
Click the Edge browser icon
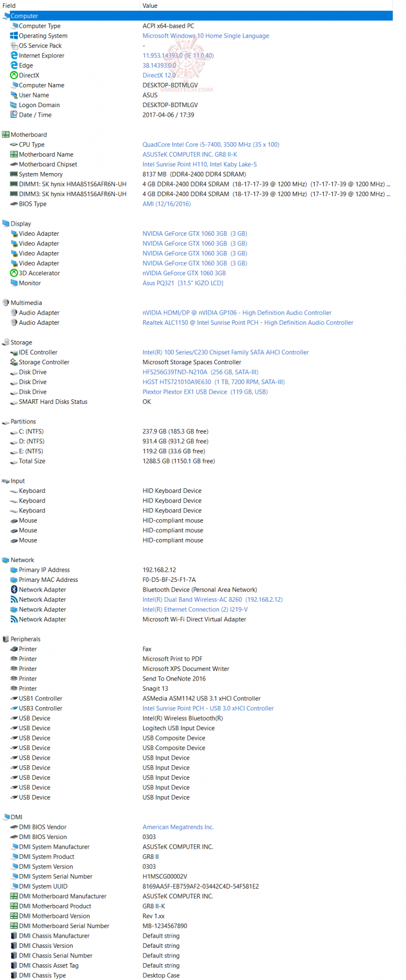pyautogui.click(x=14, y=65)
